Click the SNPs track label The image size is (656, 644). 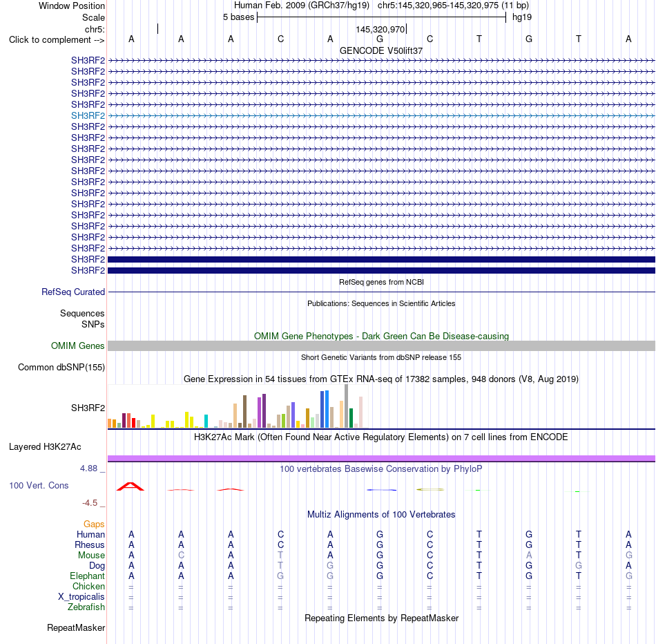[x=93, y=325]
